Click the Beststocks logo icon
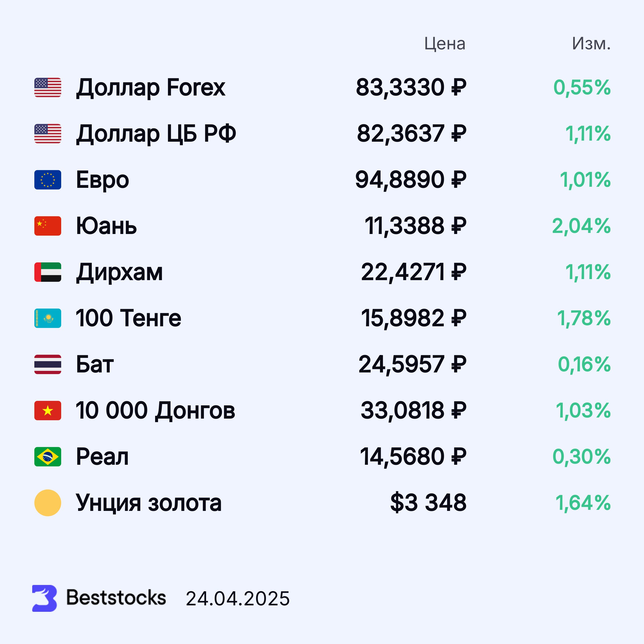The image size is (644, 644). pyautogui.click(x=44, y=598)
